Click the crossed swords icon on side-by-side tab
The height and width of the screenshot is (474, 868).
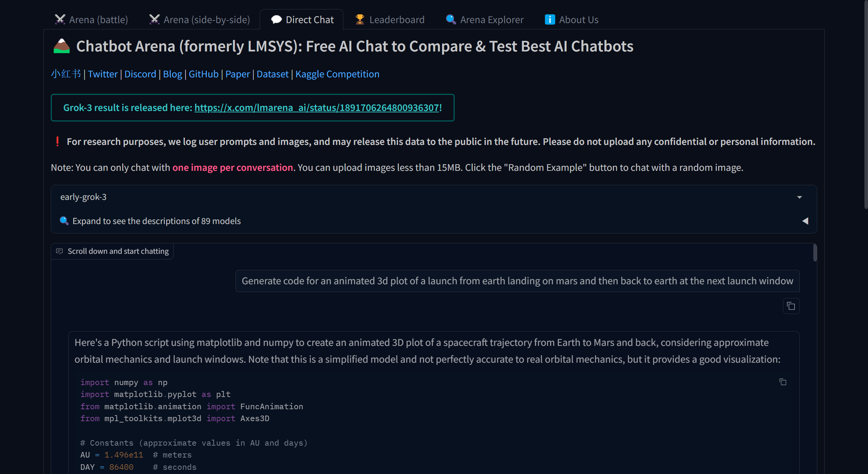click(155, 20)
